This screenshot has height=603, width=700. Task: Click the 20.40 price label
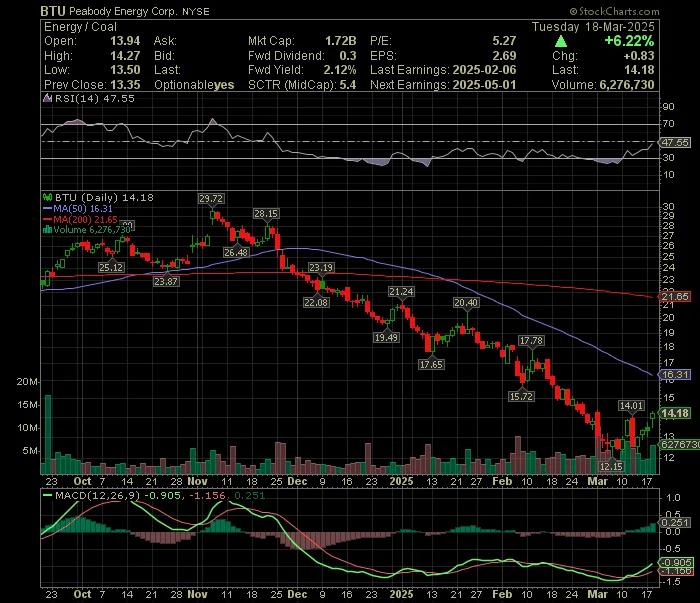tap(466, 303)
